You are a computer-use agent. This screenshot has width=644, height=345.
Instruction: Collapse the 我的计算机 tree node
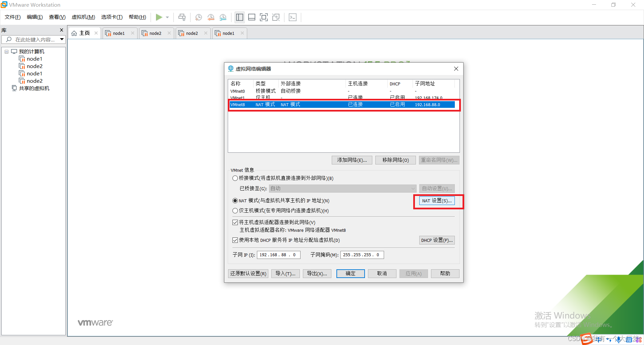(x=6, y=52)
